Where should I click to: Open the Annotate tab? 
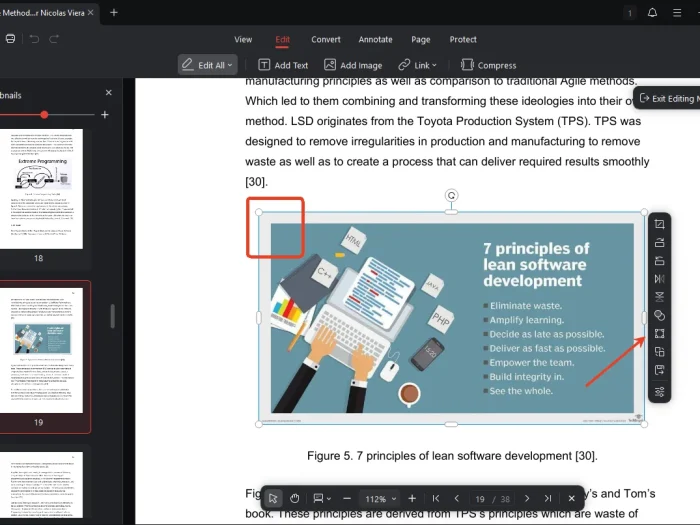376,40
